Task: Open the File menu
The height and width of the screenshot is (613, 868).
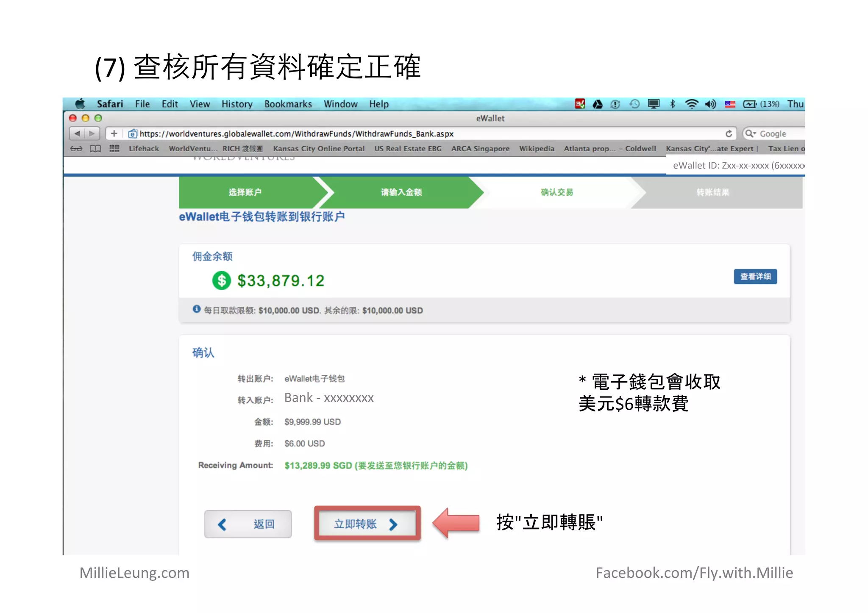Action: pyautogui.click(x=142, y=104)
